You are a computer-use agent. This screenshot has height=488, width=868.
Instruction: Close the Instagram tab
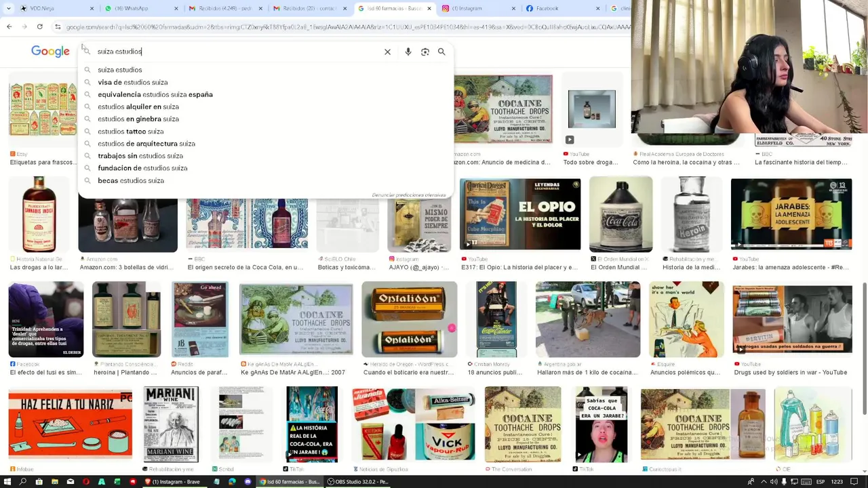pos(513,8)
